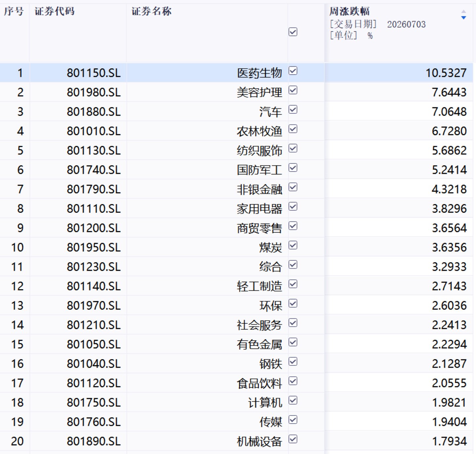Click the 证券代码 column header
Viewport: 476px width, 454px height.
pyautogui.click(x=55, y=11)
